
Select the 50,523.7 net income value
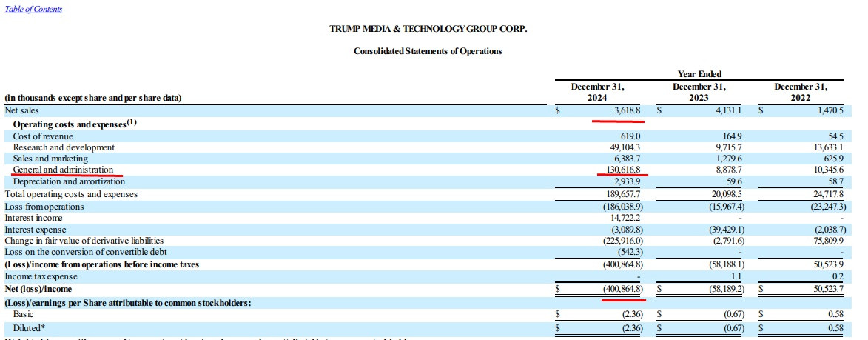827,289
